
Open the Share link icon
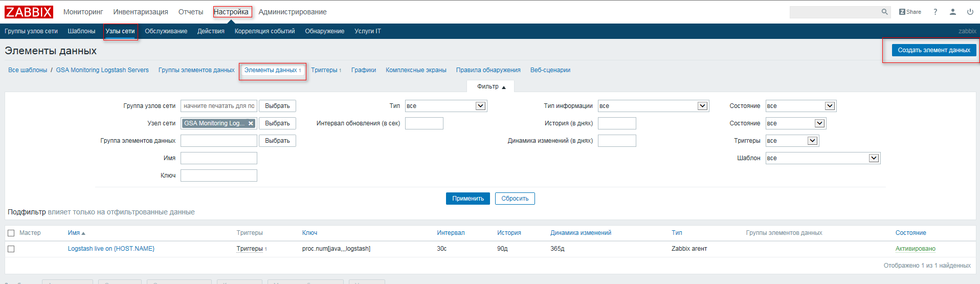click(x=910, y=12)
